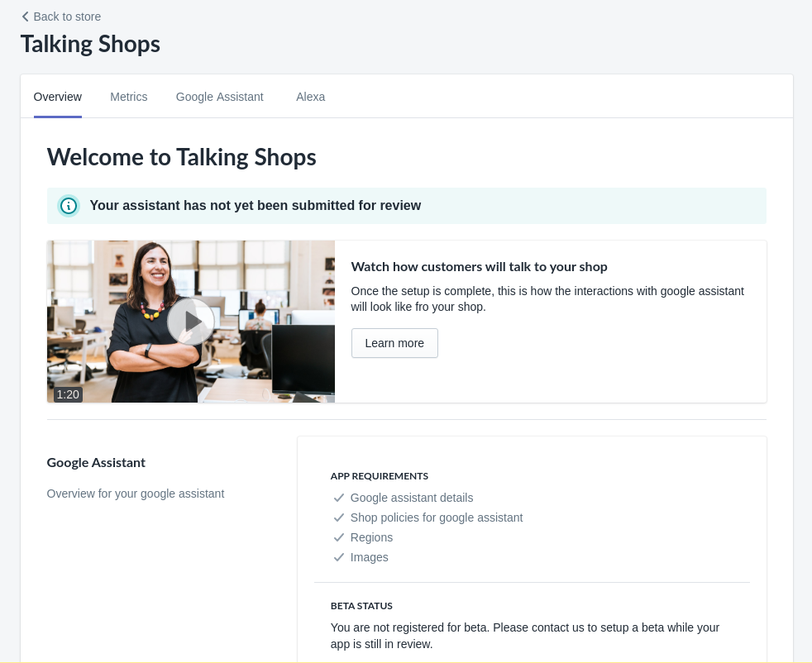
Task: Click the checkmark beside Images
Action: (x=339, y=557)
